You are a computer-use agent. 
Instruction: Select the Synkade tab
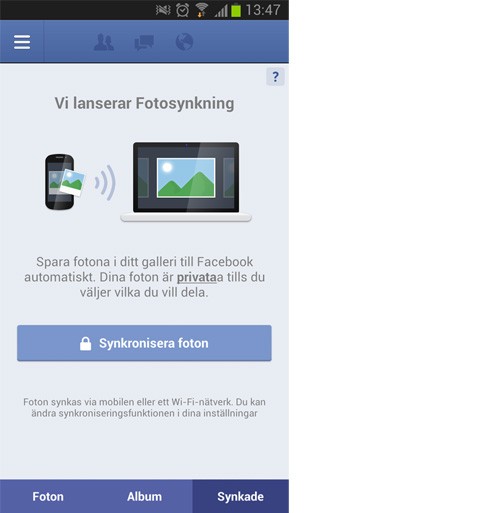point(241,496)
